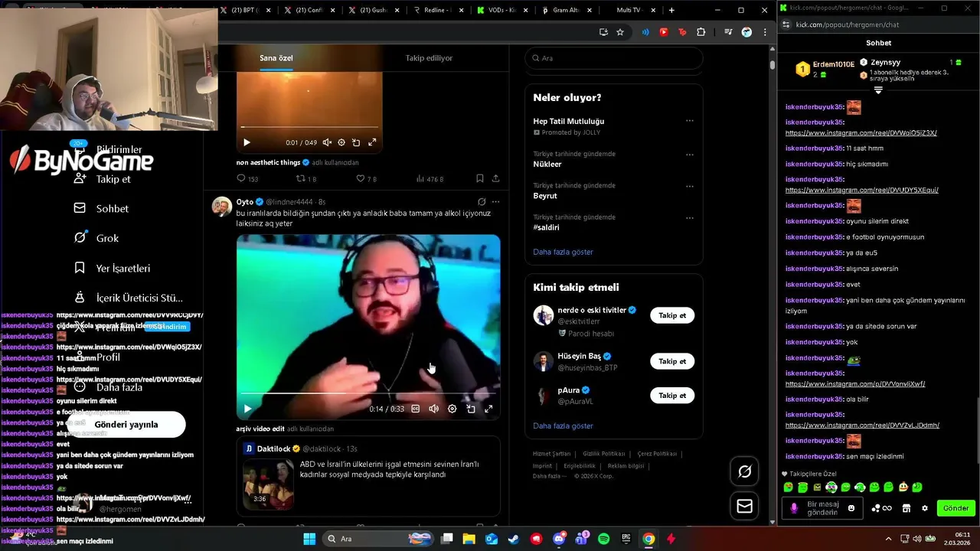Play the top video at 0:01 / 0:49
The image size is (980, 551).
[x=247, y=142]
